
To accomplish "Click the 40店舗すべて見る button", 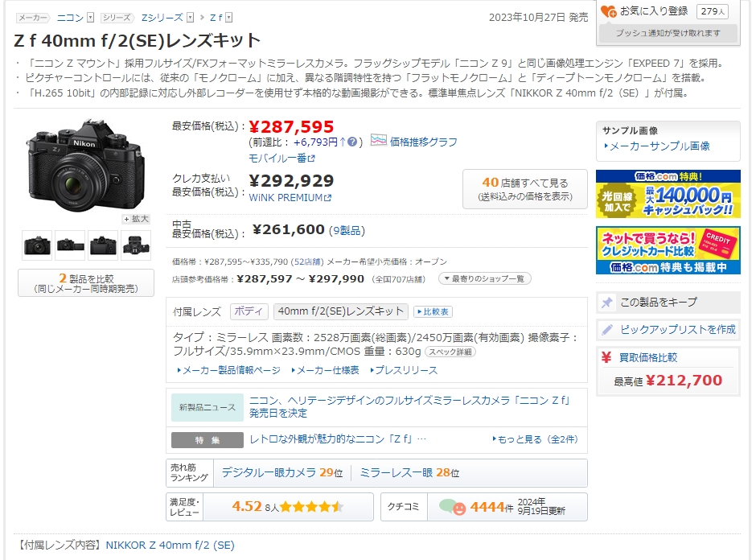I will point(524,189).
